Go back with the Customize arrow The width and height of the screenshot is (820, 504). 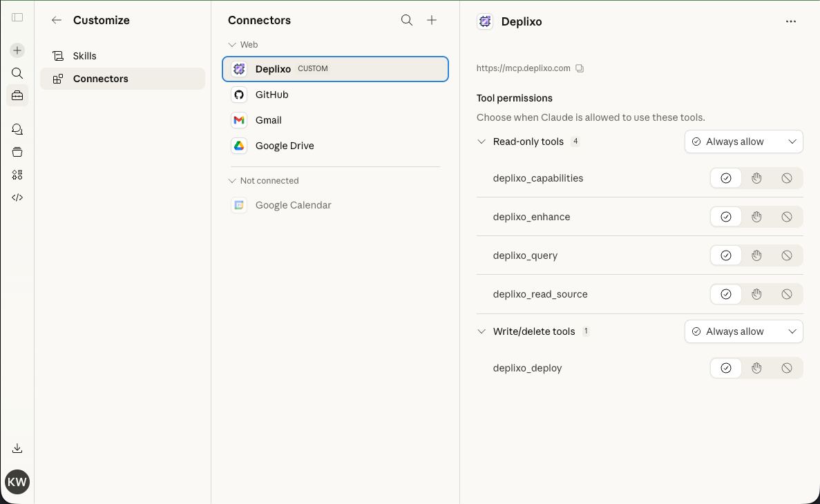pyautogui.click(x=57, y=21)
